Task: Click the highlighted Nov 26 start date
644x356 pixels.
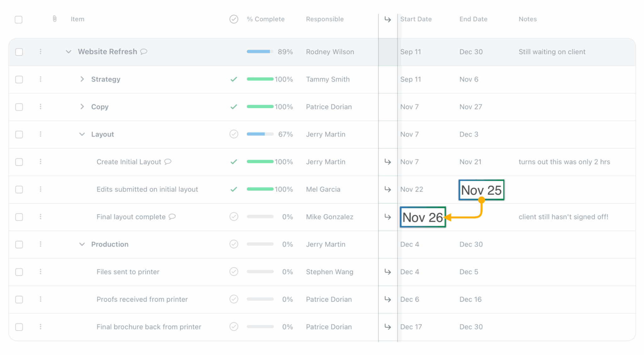Action: [423, 217]
